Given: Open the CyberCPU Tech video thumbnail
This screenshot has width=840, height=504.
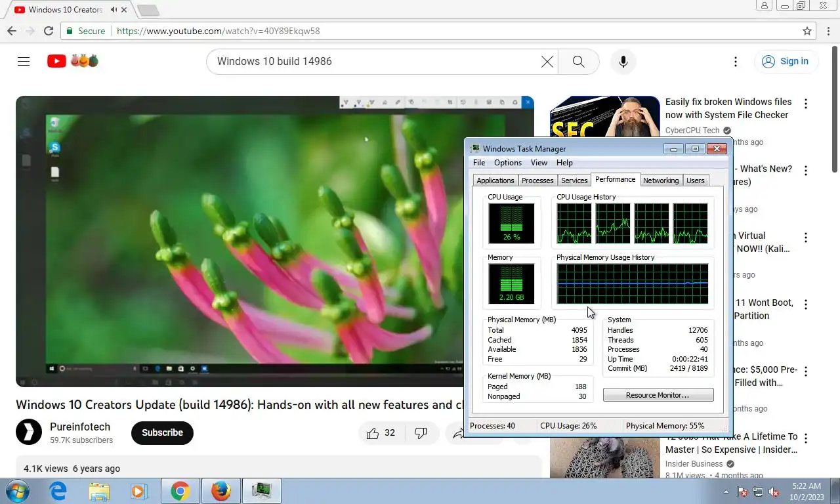Looking at the screenshot, I should coord(604,117).
